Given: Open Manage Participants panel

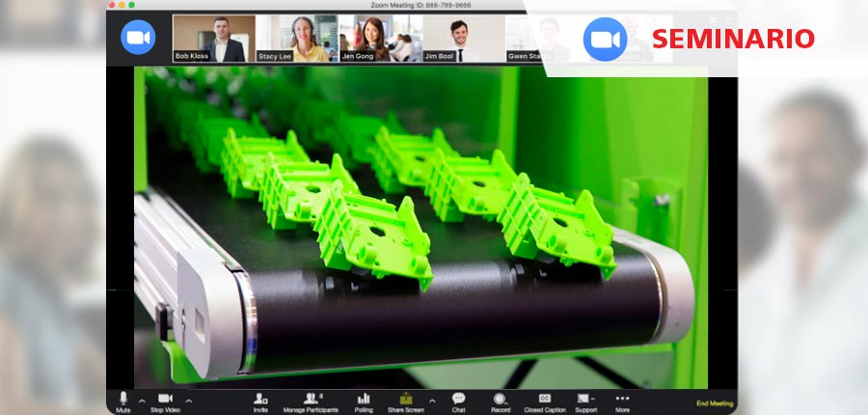Looking at the screenshot, I should click(311, 400).
